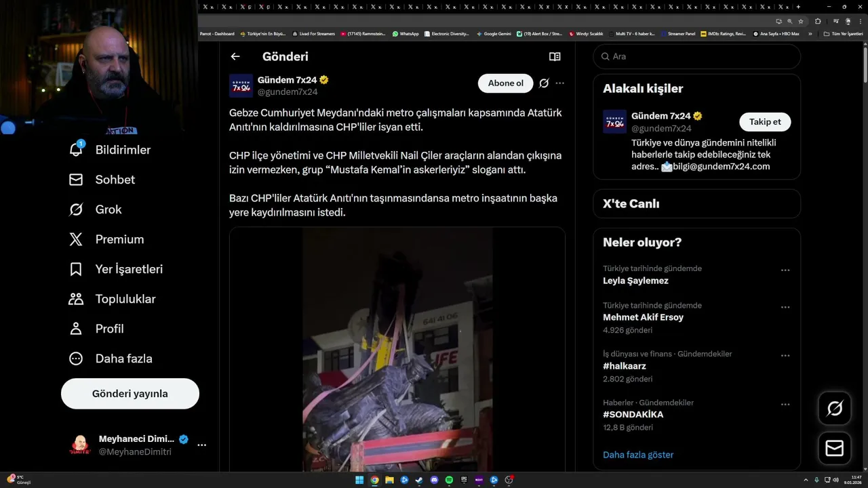Play the Atatürk statue video
The height and width of the screenshot is (488, 868).
[397, 350]
